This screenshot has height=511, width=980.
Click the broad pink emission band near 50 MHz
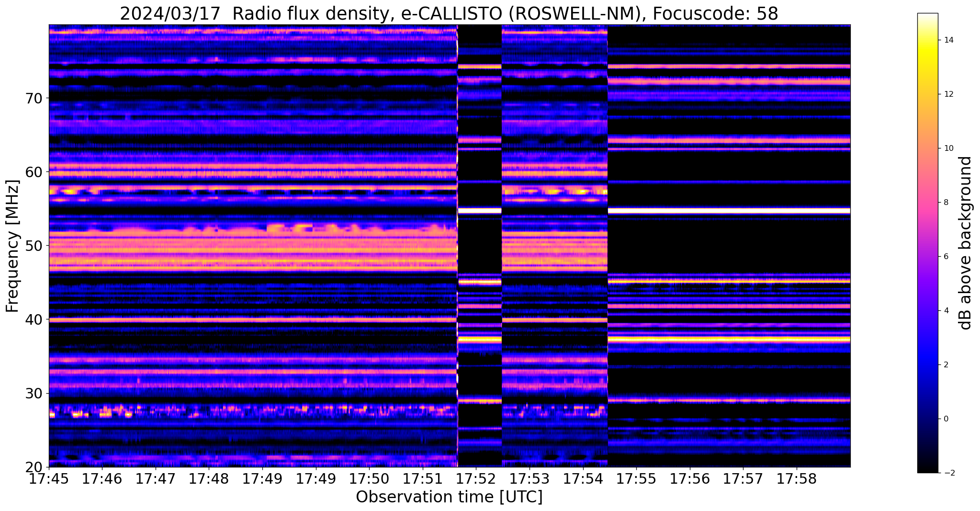[x=253, y=251]
